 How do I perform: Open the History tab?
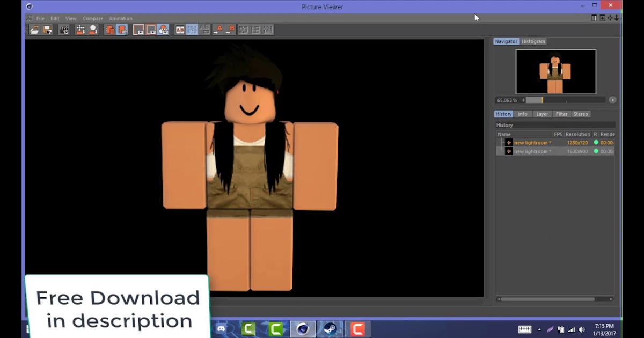coord(503,114)
